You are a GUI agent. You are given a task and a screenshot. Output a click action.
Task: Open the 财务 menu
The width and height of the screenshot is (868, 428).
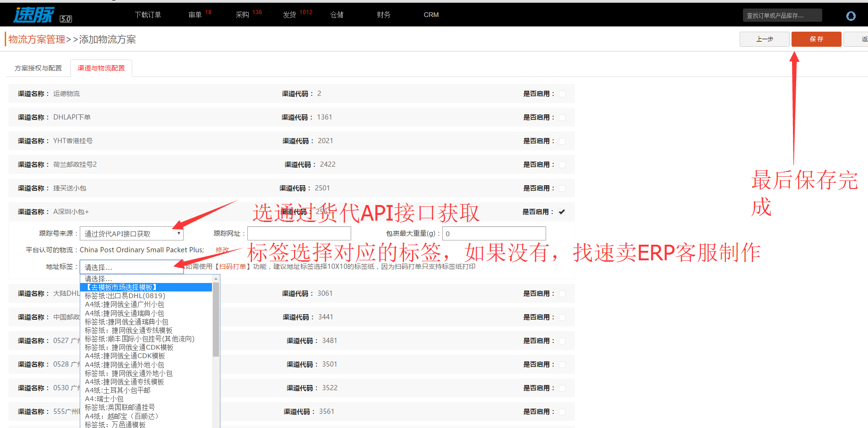384,15
